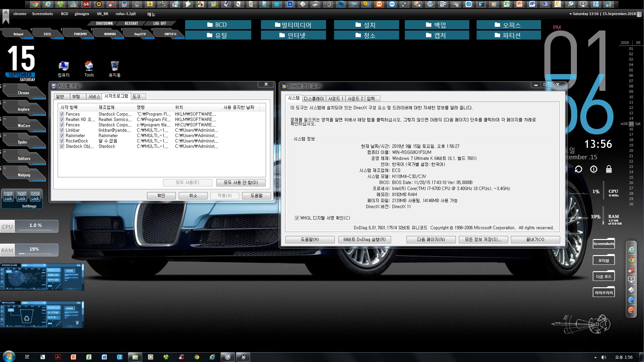The height and width of the screenshot is (362, 644).
Task: Click the CPU usage bar widget
Action: point(29,226)
